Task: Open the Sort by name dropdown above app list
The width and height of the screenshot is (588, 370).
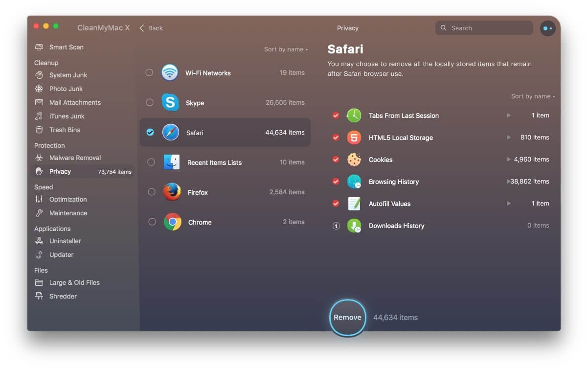Action: [x=286, y=49]
